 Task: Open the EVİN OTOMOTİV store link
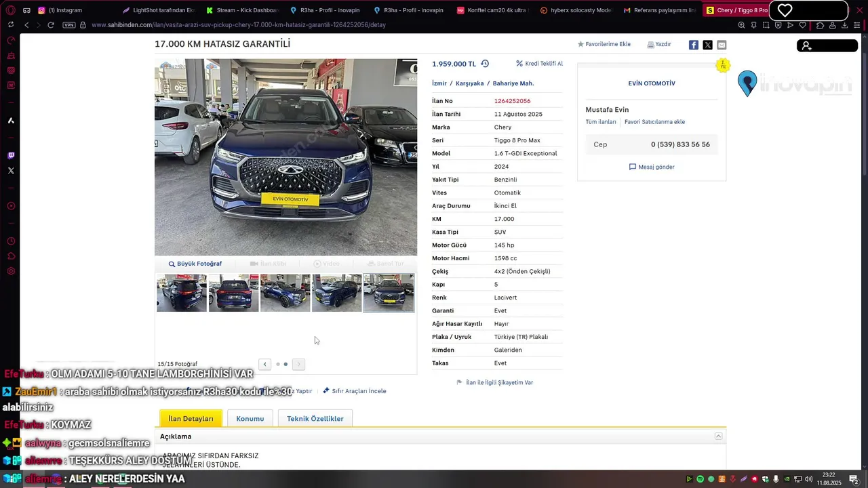point(652,83)
